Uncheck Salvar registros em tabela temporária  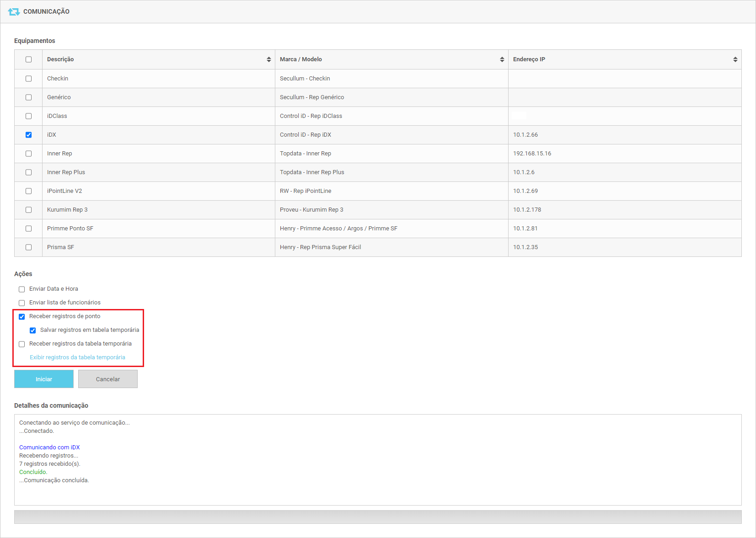[x=32, y=330]
